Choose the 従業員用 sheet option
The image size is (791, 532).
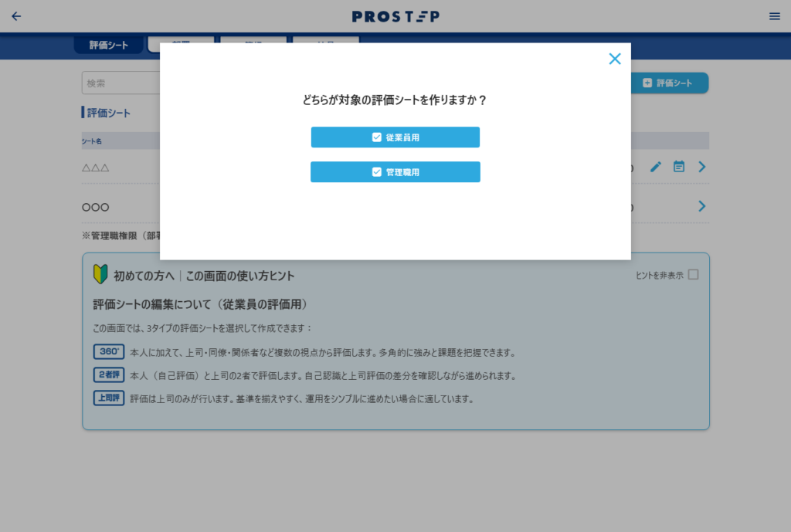[395, 137]
